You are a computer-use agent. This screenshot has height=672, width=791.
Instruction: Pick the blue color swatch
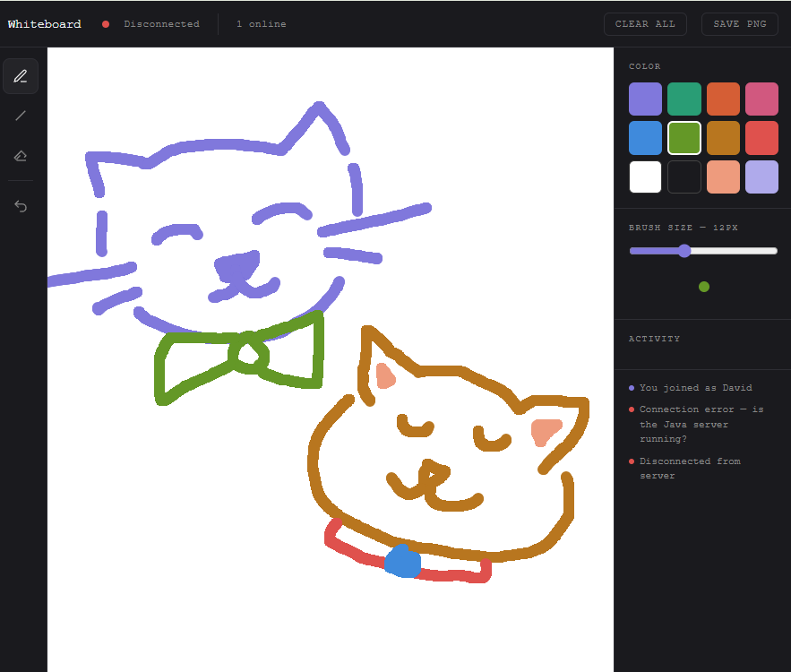645,138
